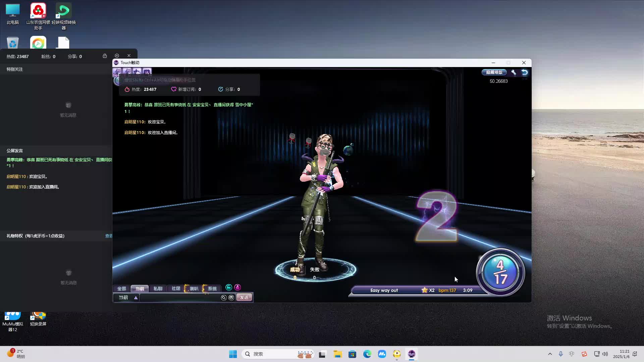Open the 社团 chat tab

tap(176, 289)
